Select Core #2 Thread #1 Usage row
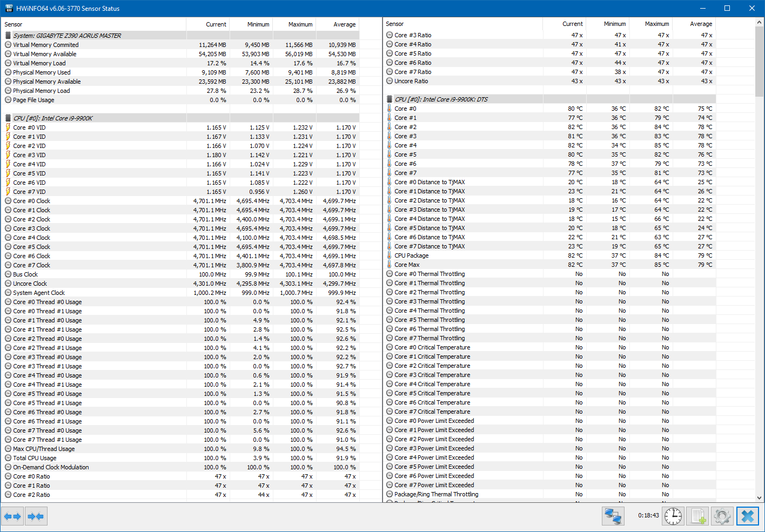 pos(181,348)
